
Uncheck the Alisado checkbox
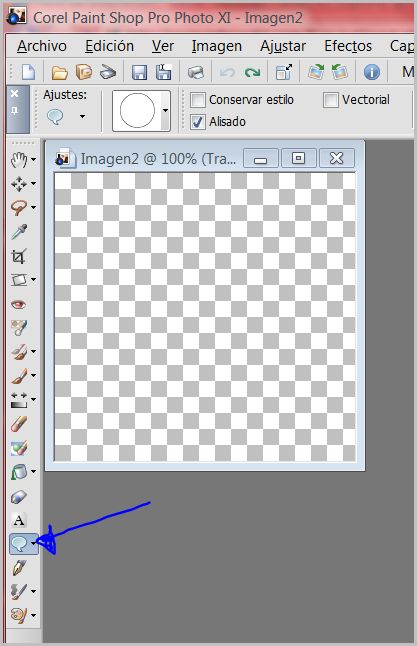(x=197, y=122)
